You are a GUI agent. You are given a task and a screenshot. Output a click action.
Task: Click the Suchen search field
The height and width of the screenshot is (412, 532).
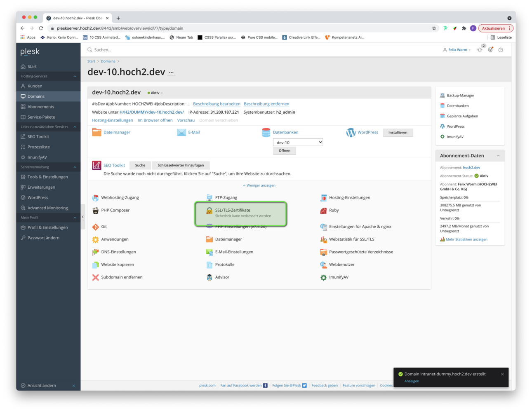coord(165,50)
